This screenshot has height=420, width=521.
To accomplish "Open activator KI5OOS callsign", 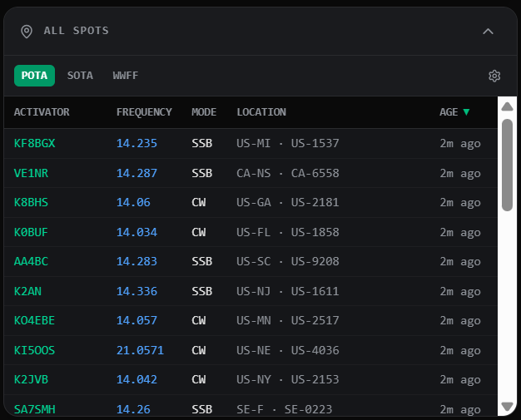I will (35, 351).
